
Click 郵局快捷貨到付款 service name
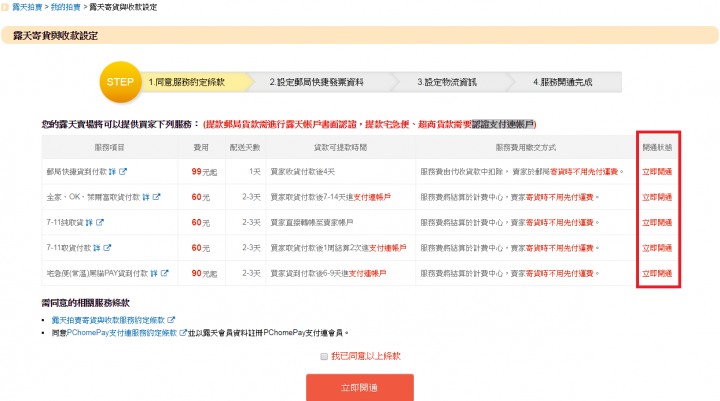point(76,171)
